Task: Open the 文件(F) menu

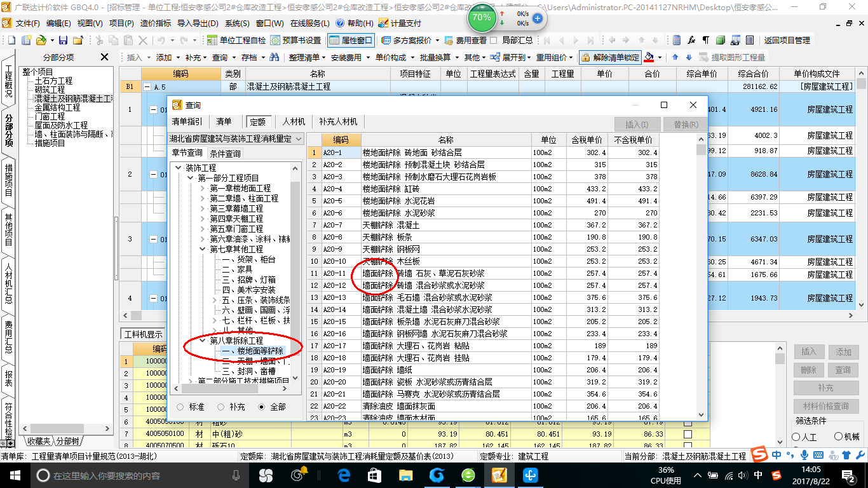Action: pyautogui.click(x=27, y=23)
